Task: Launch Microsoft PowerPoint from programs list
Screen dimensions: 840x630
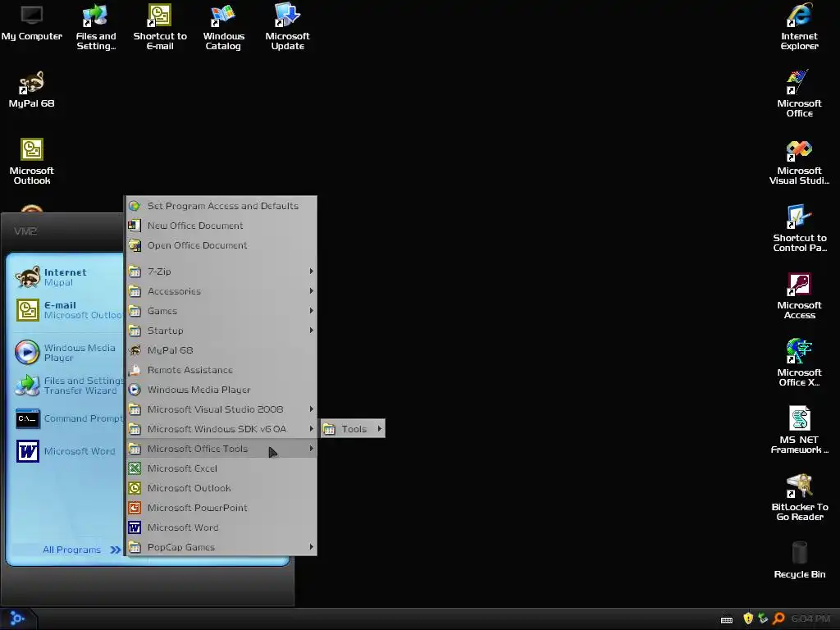Action: 221,507
